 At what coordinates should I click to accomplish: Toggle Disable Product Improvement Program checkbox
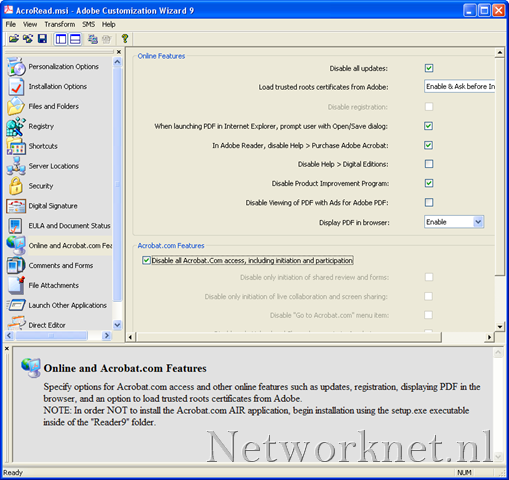coord(429,183)
